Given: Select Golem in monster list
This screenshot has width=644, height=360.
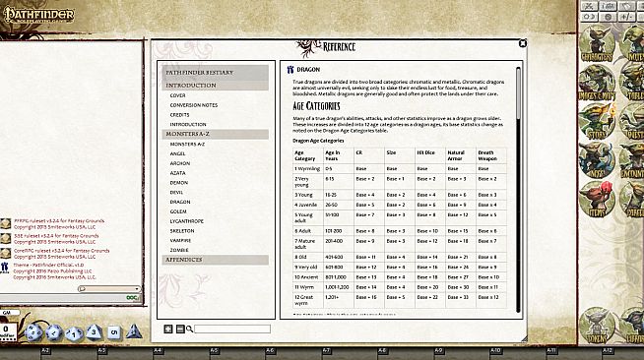Looking at the screenshot, I should coord(178,211).
